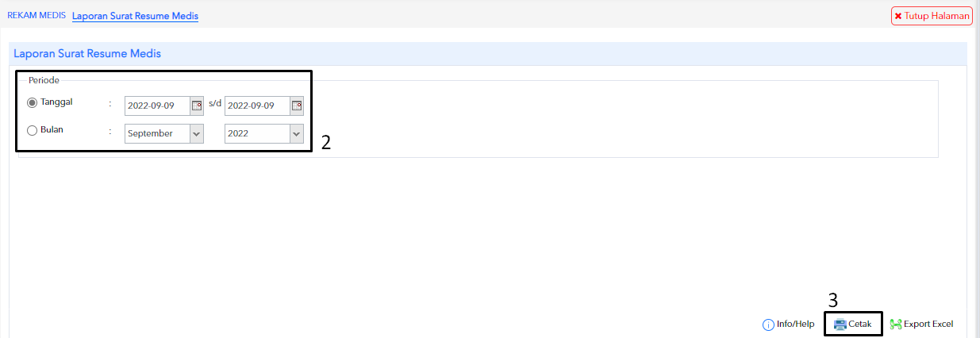Click the Export Excel button
The height and width of the screenshot is (338, 980).
click(x=921, y=325)
